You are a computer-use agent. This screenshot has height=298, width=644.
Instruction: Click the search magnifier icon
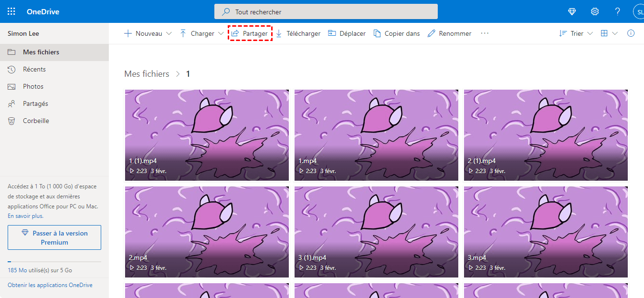click(225, 11)
